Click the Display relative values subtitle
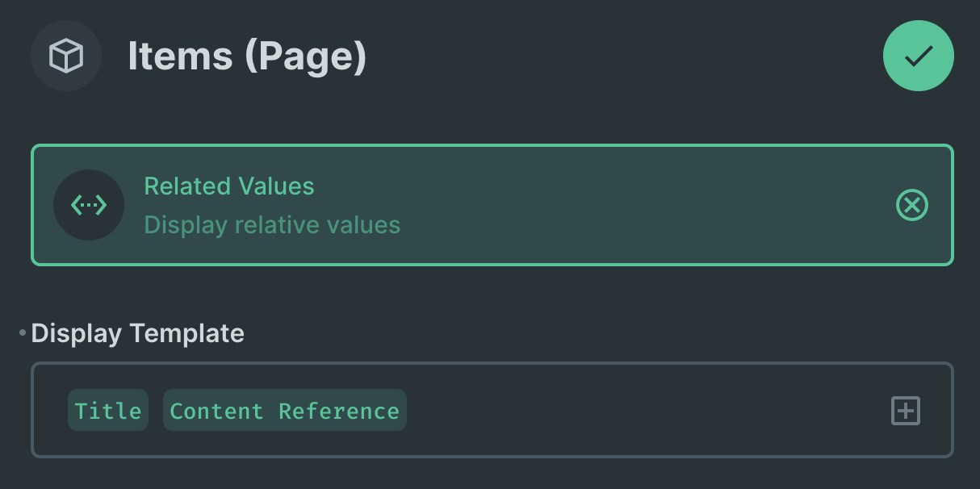 [272, 224]
